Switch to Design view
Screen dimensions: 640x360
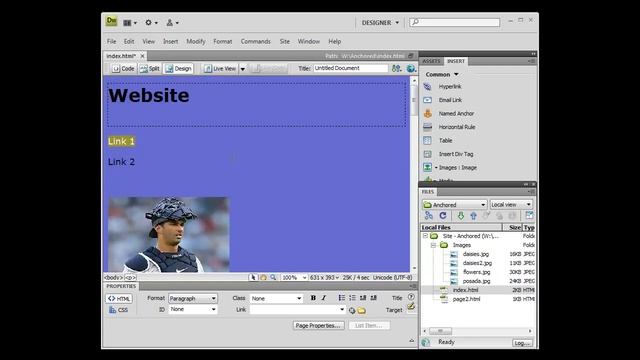pyautogui.click(x=178, y=69)
